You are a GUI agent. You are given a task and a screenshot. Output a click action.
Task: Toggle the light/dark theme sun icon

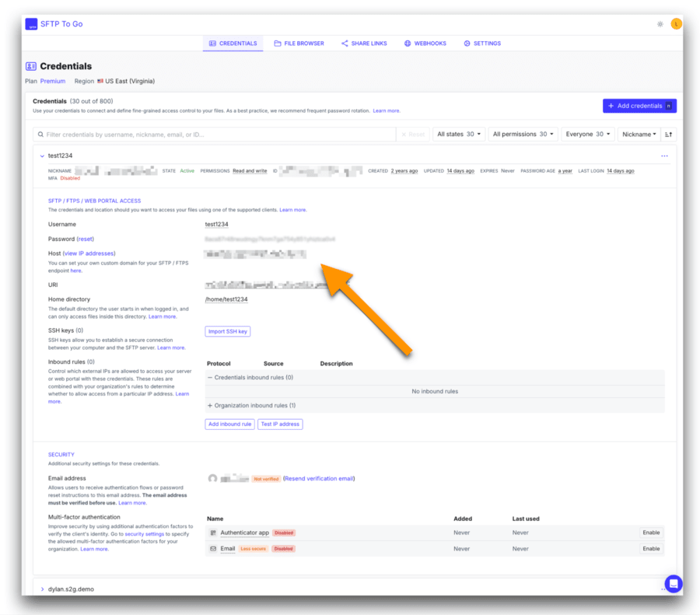(x=660, y=24)
